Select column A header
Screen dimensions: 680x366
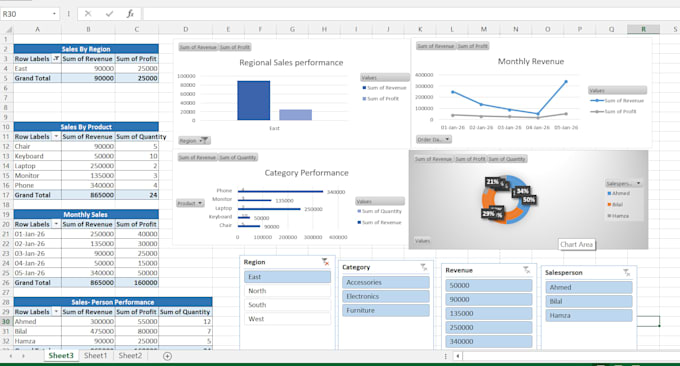tap(37, 29)
